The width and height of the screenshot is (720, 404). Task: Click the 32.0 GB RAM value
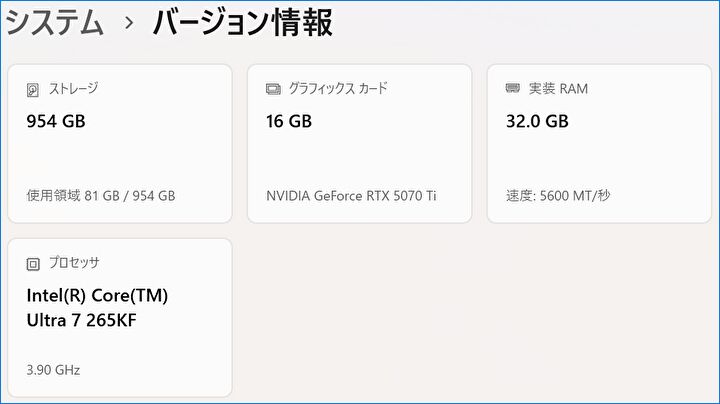coord(537,122)
